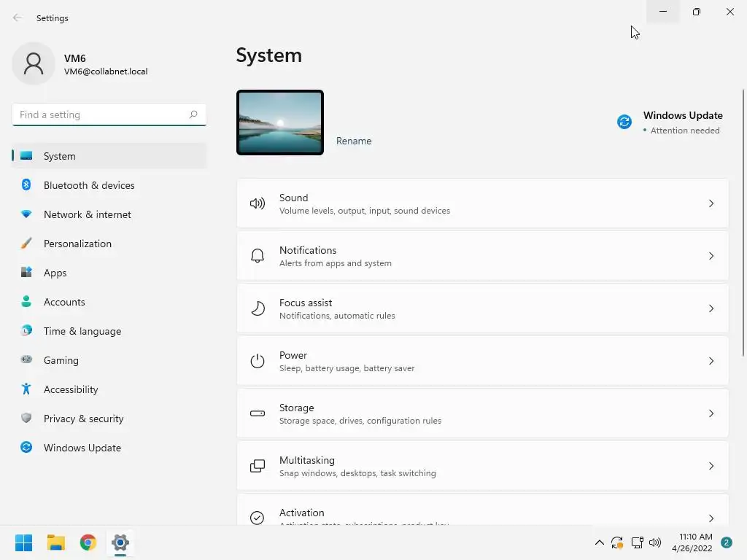Click the search magnifier icon

(x=193, y=114)
